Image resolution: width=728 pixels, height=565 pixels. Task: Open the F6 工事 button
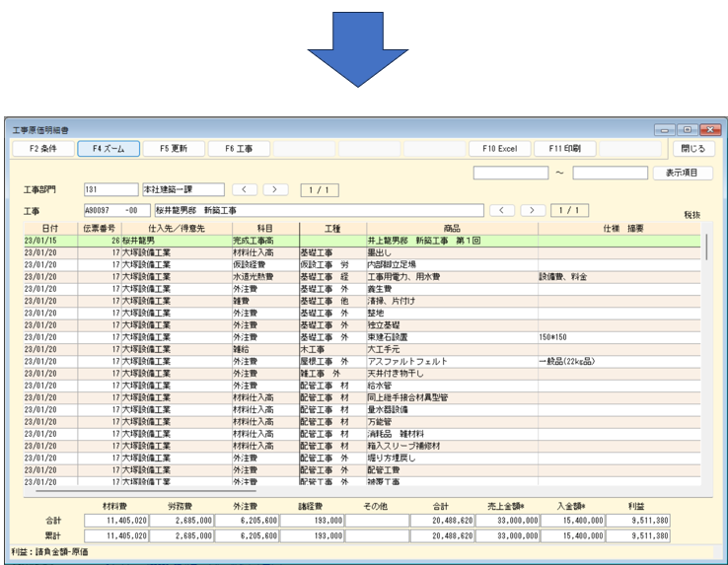239,149
